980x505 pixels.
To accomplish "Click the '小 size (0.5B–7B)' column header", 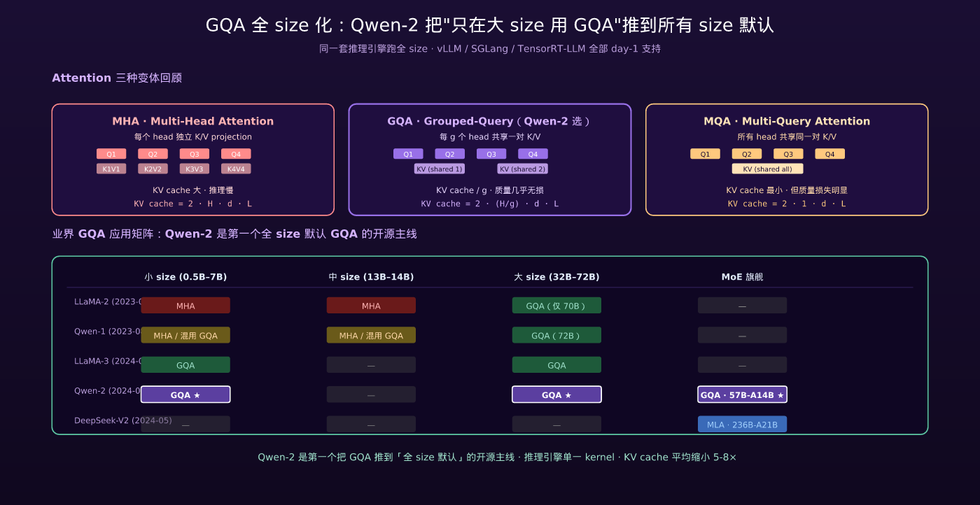I will pos(185,277).
